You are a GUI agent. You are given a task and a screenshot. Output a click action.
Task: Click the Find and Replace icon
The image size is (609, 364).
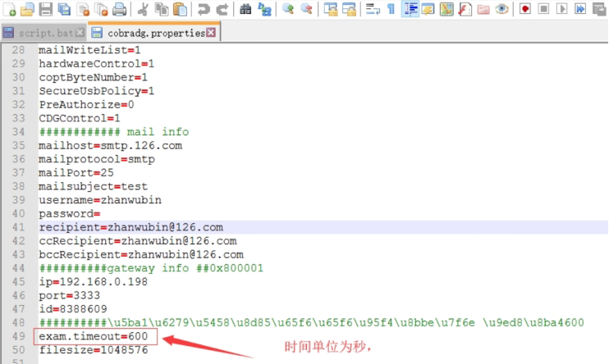pos(264,10)
